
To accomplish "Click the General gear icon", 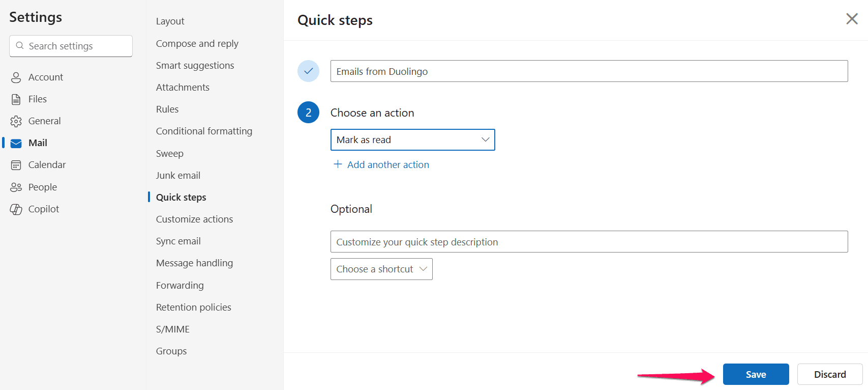I will [x=16, y=121].
